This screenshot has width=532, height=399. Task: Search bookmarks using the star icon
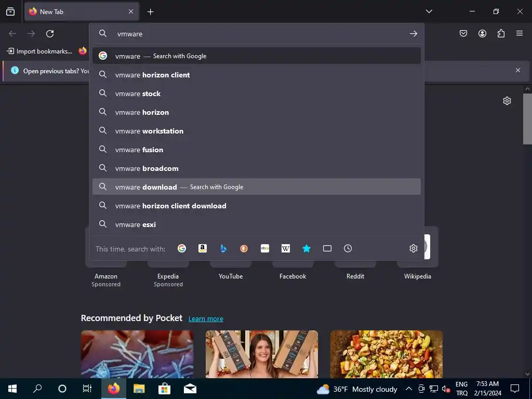pyautogui.click(x=307, y=248)
